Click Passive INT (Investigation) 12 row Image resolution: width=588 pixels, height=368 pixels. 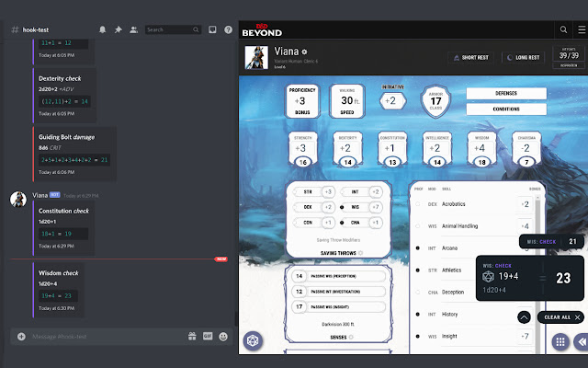[339, 292]
